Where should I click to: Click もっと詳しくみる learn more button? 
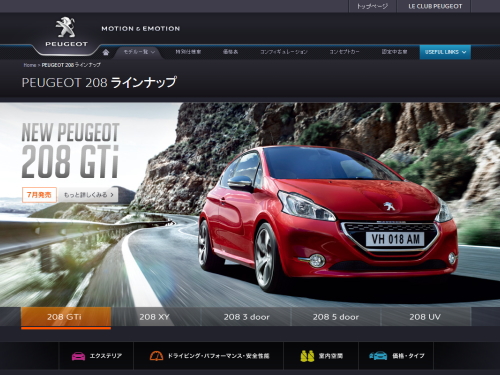(88, 195)
